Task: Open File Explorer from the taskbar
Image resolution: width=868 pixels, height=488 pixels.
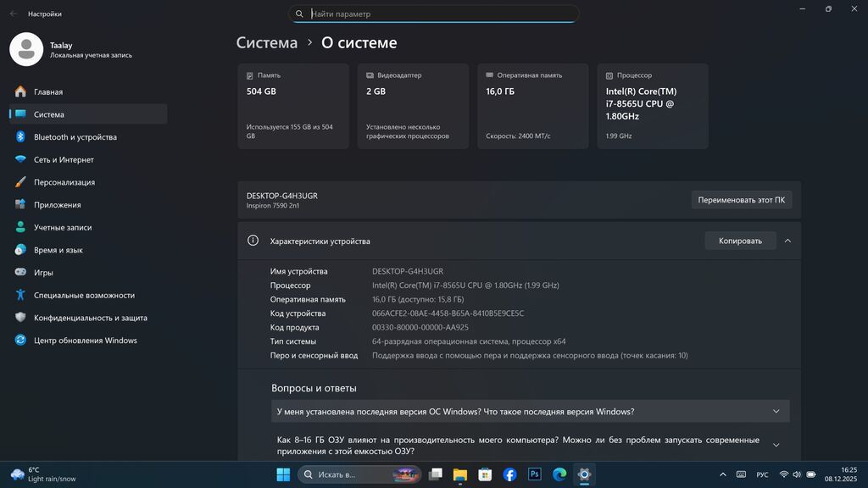Action: (x=460, y=474)
